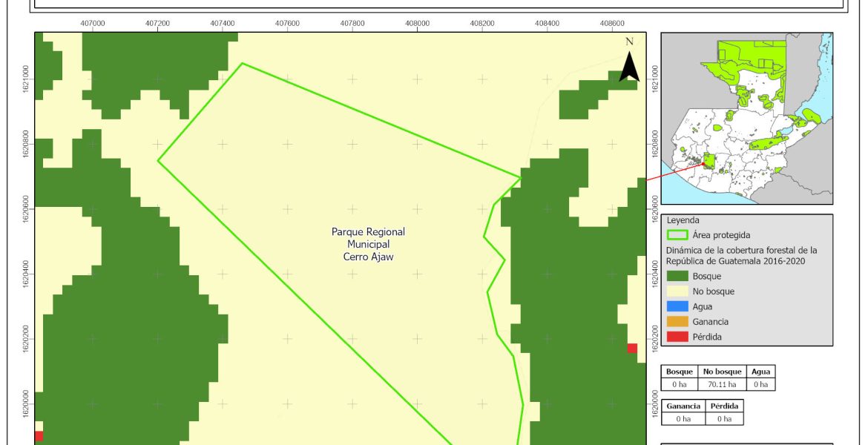
Task: Click the Parque Regional Municipal Cerro Ajaw label
Action: (x=368, y=243)
